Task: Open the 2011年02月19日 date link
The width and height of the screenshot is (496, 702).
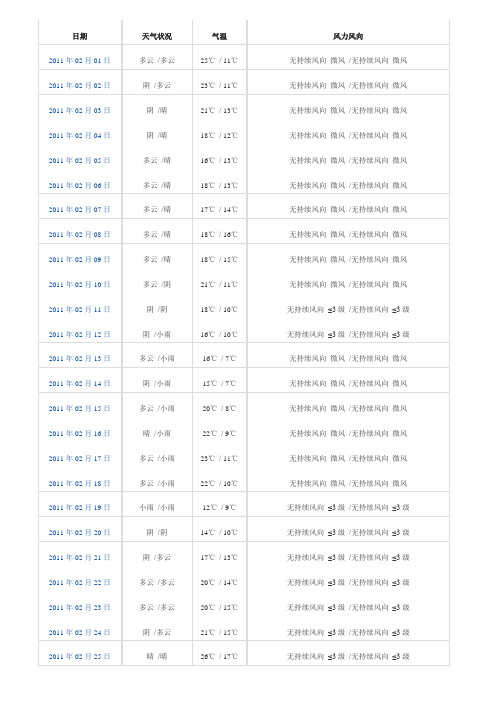Action: 80,507
